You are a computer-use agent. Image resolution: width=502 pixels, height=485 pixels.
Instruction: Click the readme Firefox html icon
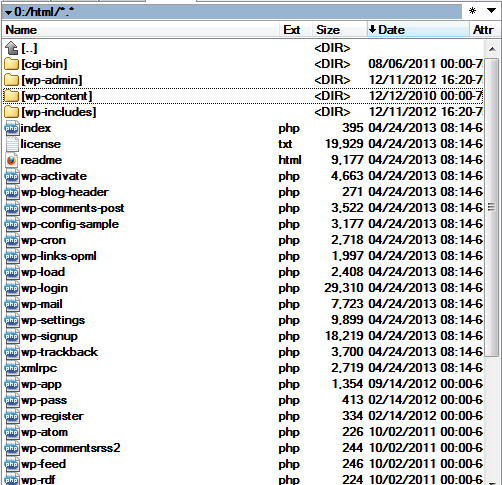pos(12,160)
